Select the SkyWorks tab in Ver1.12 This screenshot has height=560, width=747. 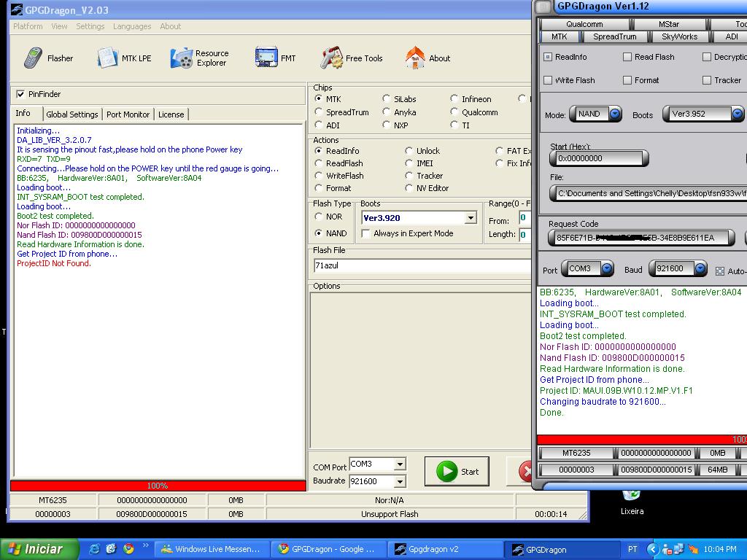[679, 36]
